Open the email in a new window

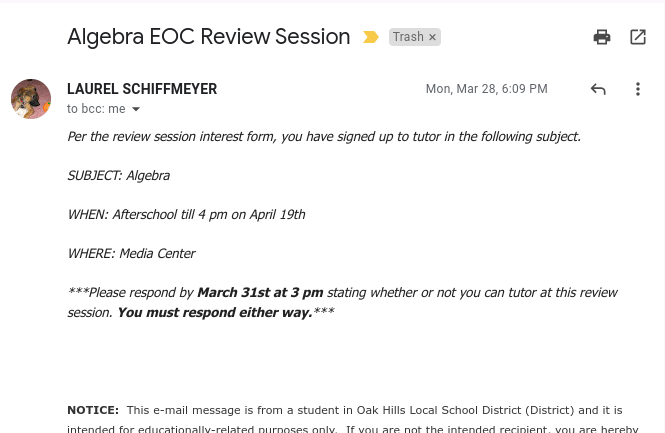click(x=638, y=37)
